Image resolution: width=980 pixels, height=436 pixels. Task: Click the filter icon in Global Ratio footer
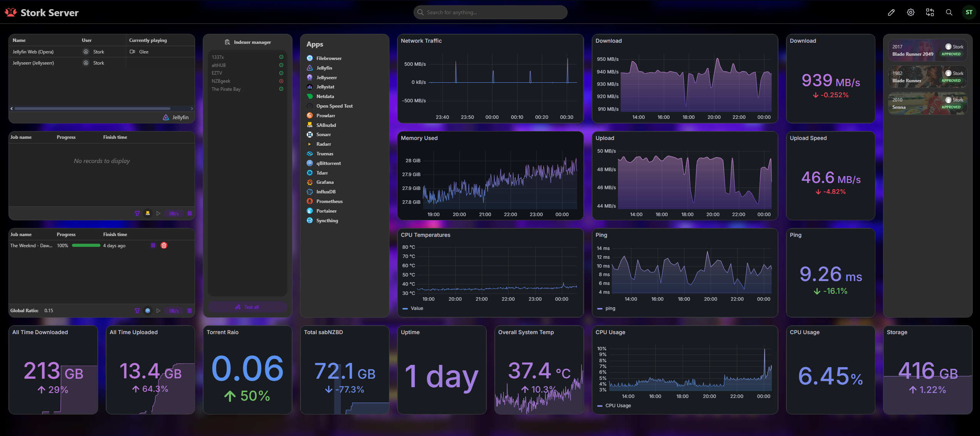pyautogui.click(x=137, y=311)
